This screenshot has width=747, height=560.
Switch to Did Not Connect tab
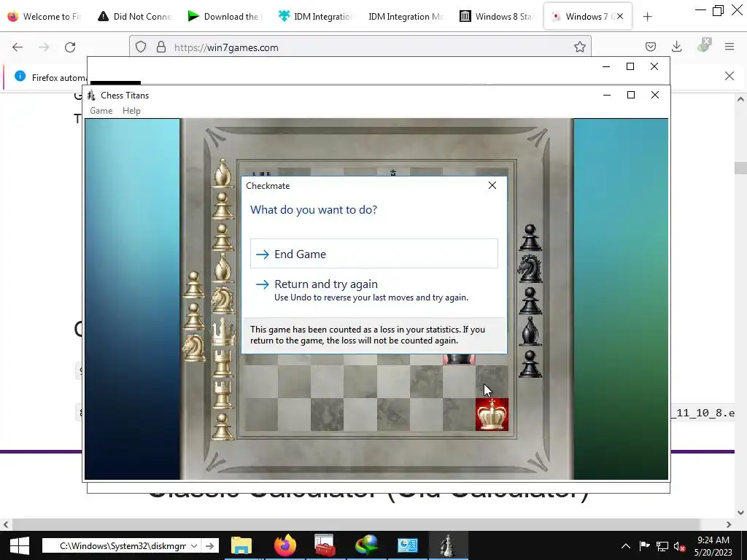(134, 16)
